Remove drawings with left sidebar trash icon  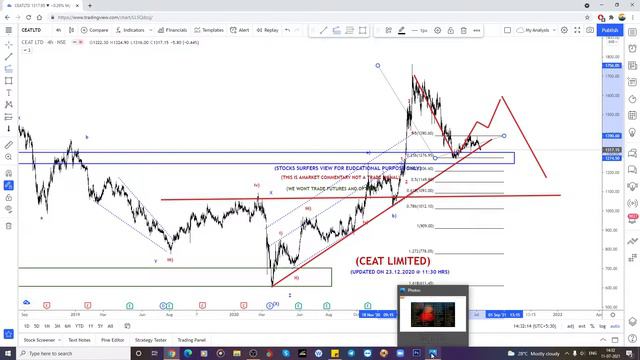click(9, 226)
